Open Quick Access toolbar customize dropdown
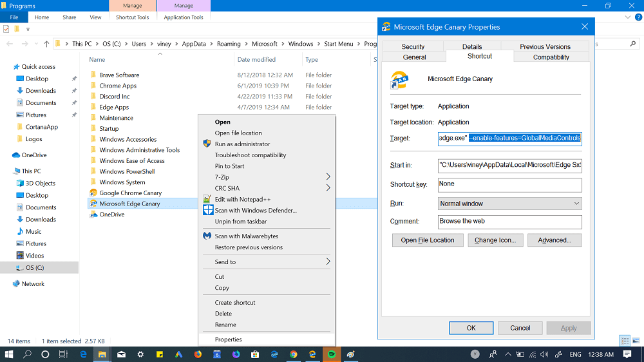Image resolution: width=644 pixels, height=362 pixels. 28,29
